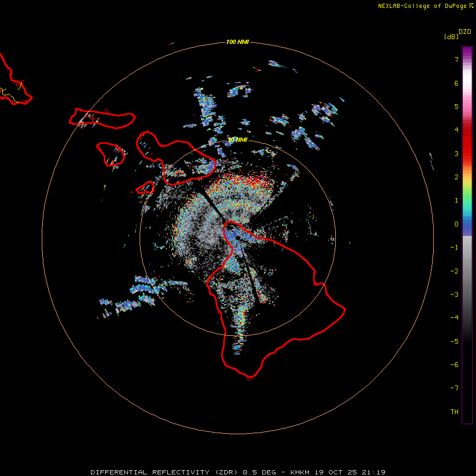Click the black radar site dot at the center
476x476 pixels.
pos(237,238)
